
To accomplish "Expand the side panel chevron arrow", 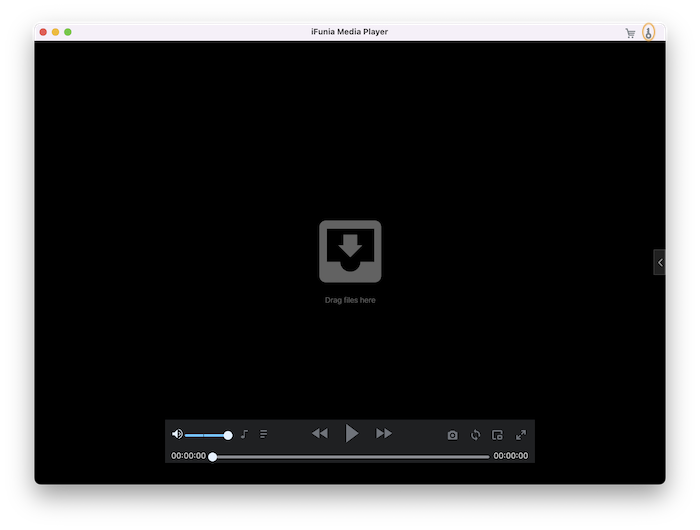I will coord(660,262).
